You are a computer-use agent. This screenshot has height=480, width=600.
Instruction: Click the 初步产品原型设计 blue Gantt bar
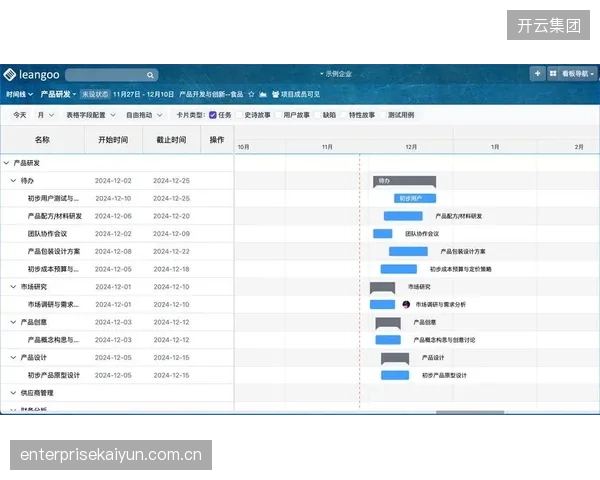pos(395,375)
